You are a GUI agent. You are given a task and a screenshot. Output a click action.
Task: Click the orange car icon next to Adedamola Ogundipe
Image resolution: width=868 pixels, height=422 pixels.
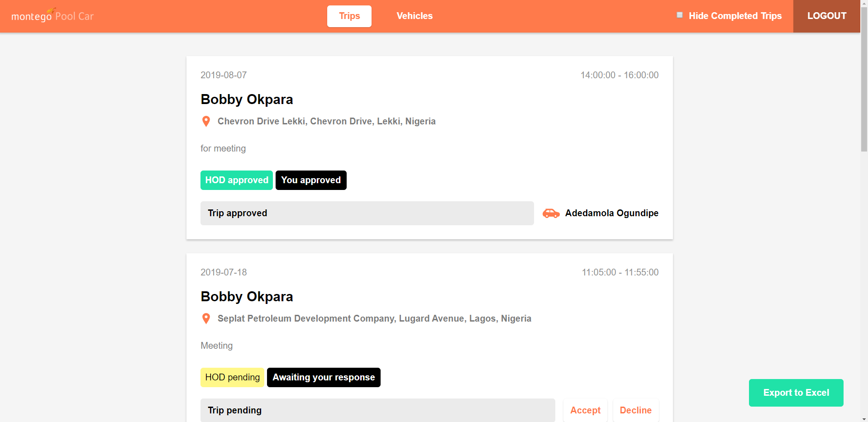pos(551,213)
